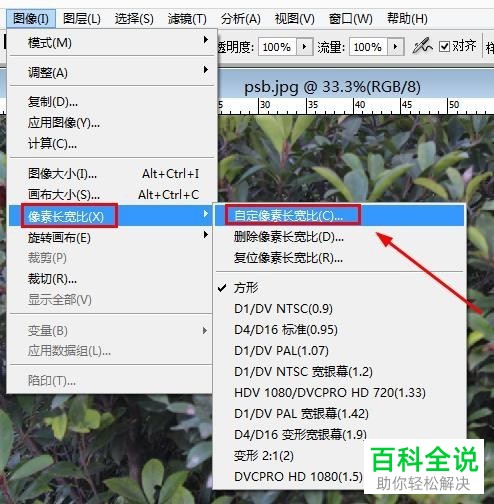Image resolution: width=494 pixels, height=504 pixels.
Task: Open the 帮助(H) menu
Action: (407, 19)
